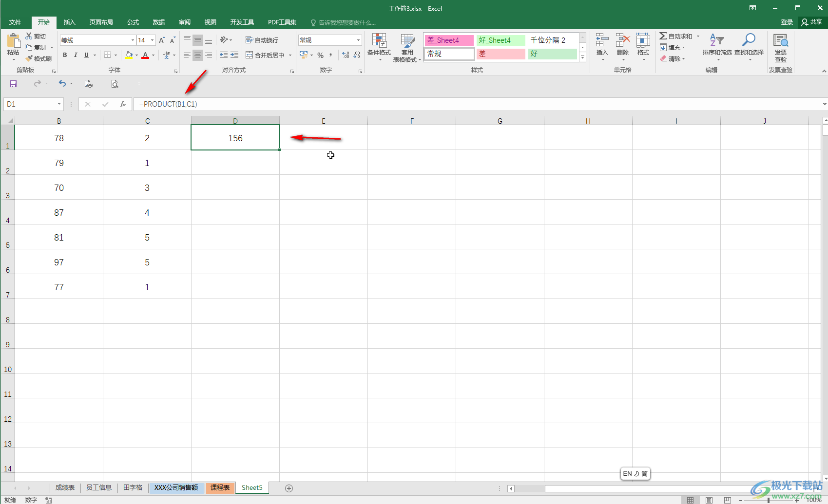Open the Name Box dropdown
828x504 pixels.
(x=59, y=104)
